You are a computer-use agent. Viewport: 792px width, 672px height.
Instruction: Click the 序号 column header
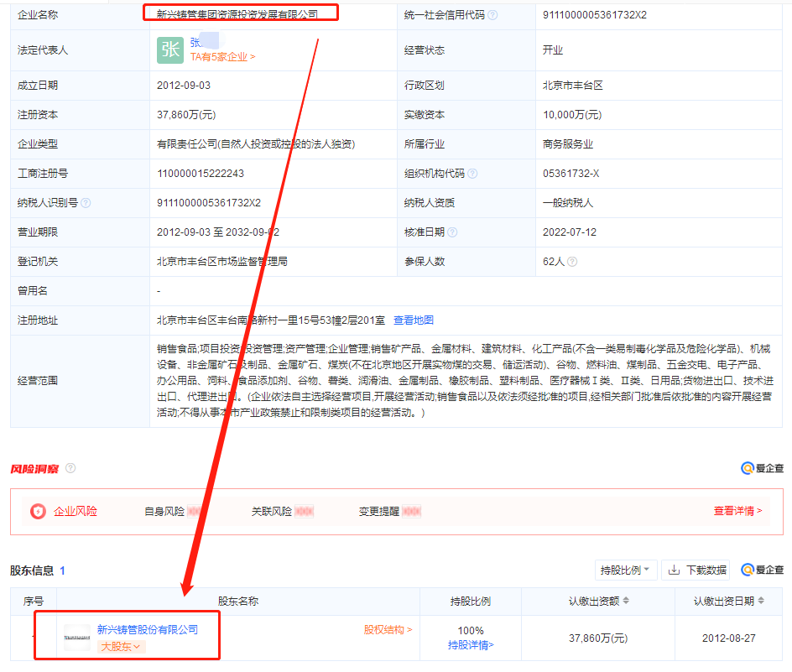[x=34, y=602]
